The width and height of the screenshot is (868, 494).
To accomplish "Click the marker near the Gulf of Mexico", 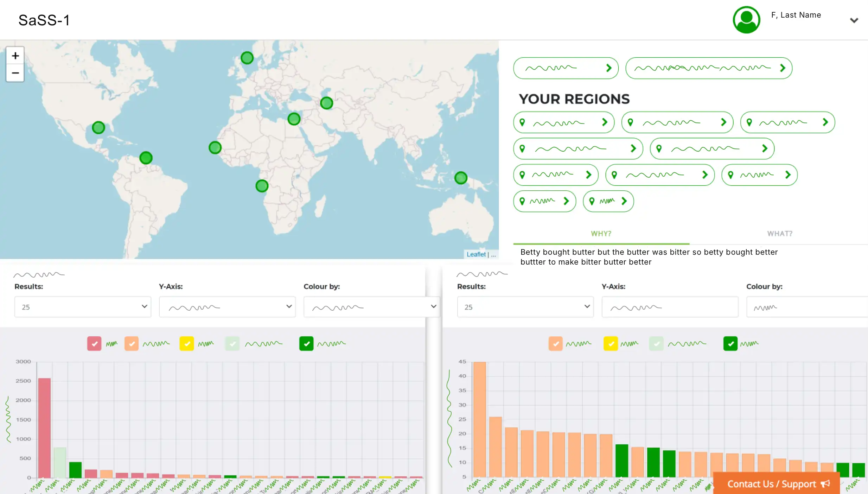I will point(98,128).
